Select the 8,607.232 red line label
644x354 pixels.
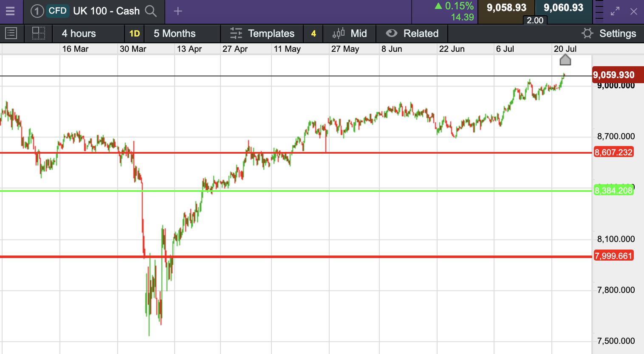613,152
